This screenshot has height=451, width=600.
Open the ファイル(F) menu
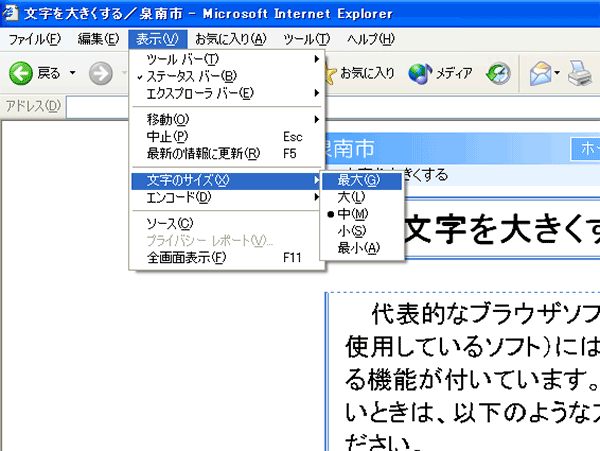tap(34, 39)
